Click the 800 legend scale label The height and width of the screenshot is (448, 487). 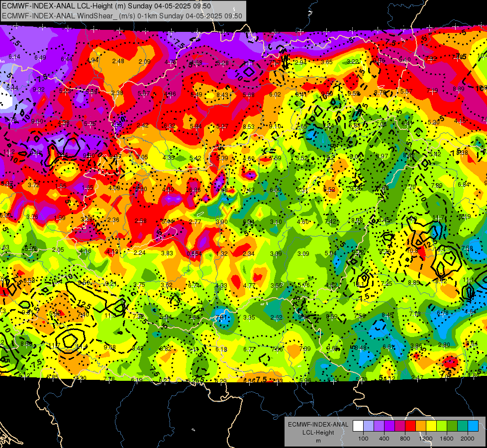tap(405, 439)
